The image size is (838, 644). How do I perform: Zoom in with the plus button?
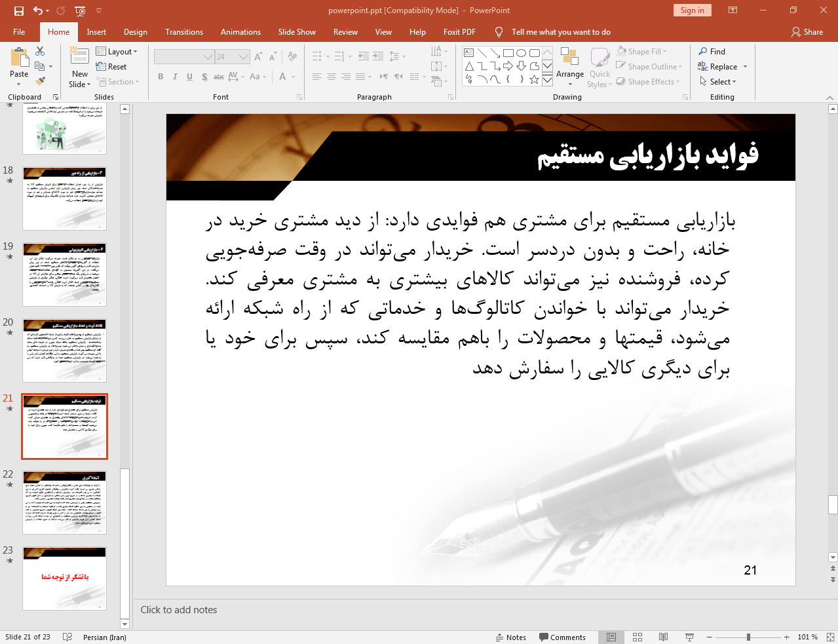click(787, 637)
